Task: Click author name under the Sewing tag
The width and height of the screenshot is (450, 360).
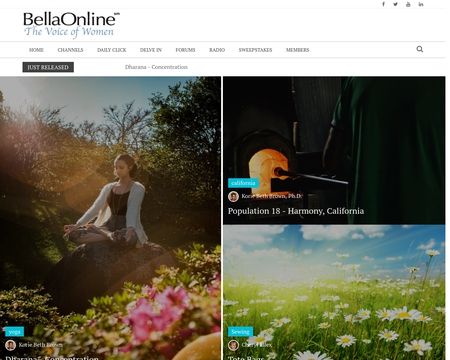Action: (257, 345)
